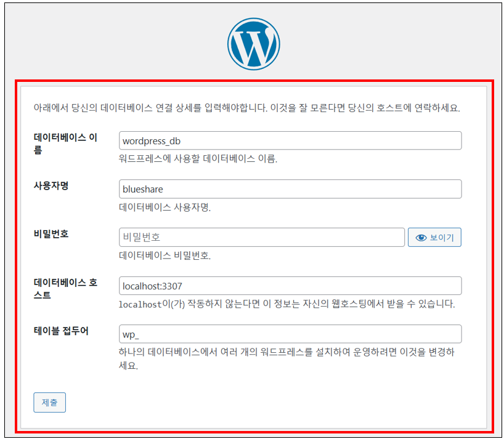Click the localhost host hint text
The image size is (504, 439).
(x=287, y=304)
